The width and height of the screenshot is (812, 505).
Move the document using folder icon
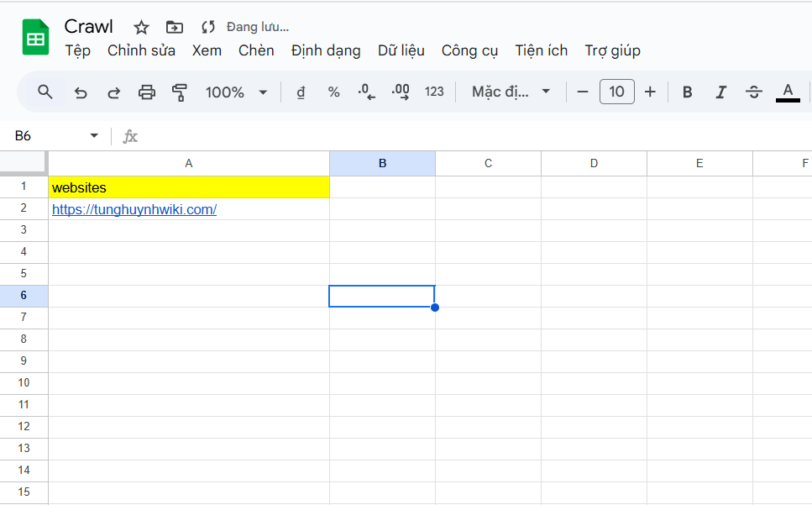click(175, 27)
